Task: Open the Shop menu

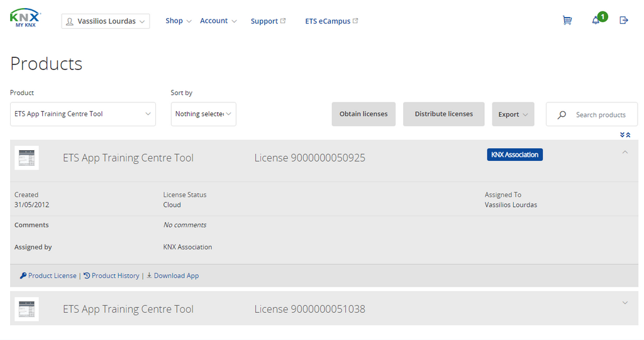Action: click(x=179, y=21)
